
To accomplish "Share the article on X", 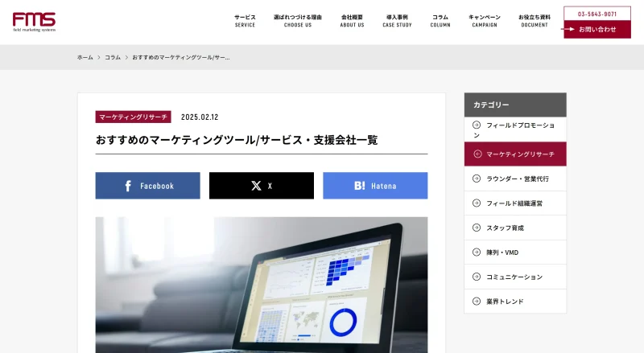I will click(x=262, y=186).
